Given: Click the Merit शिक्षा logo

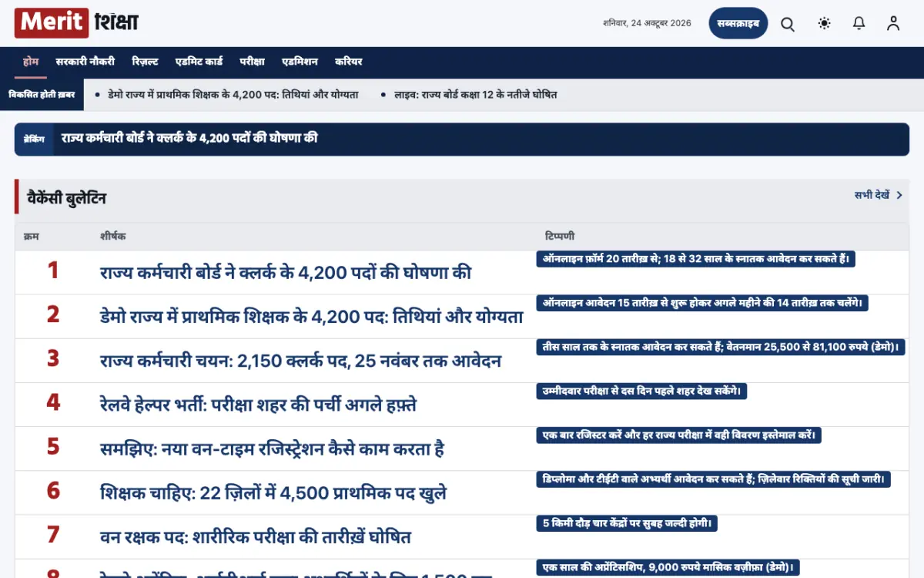Looking at the screenshot, I should [x=77, y=23].
